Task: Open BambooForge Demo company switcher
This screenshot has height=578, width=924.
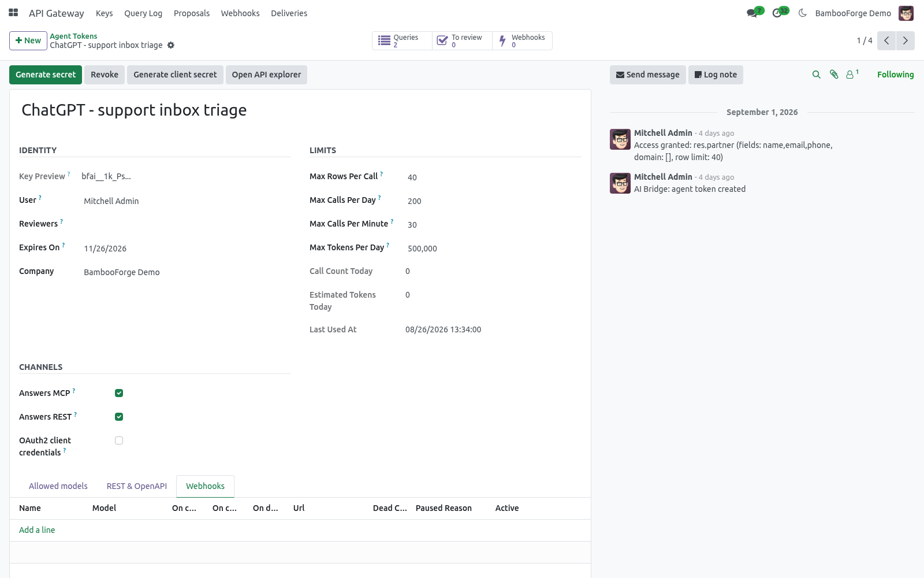Action: tap(853, 13)
